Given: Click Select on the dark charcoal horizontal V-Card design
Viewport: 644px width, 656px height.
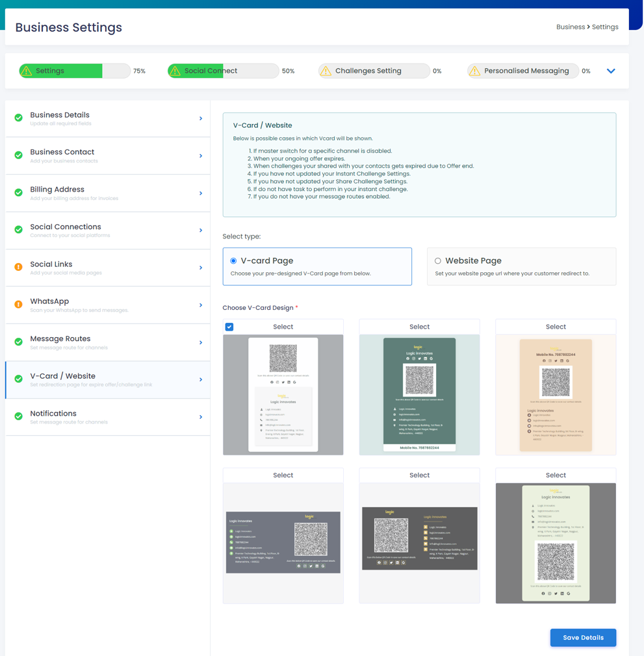Looking at the screenshot, I should tap(419, 475).
